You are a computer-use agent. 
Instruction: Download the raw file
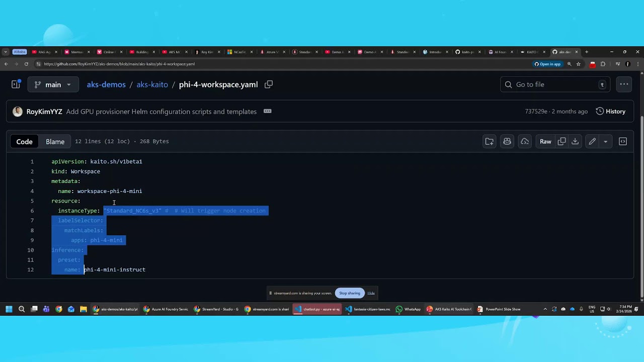(575, 141)
